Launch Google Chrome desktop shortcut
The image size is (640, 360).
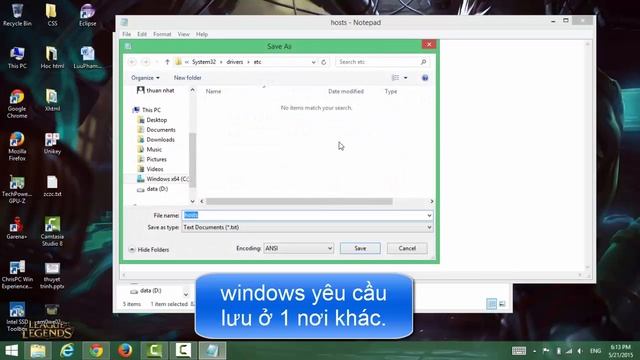pyautogui.click(x=17, y=104)
